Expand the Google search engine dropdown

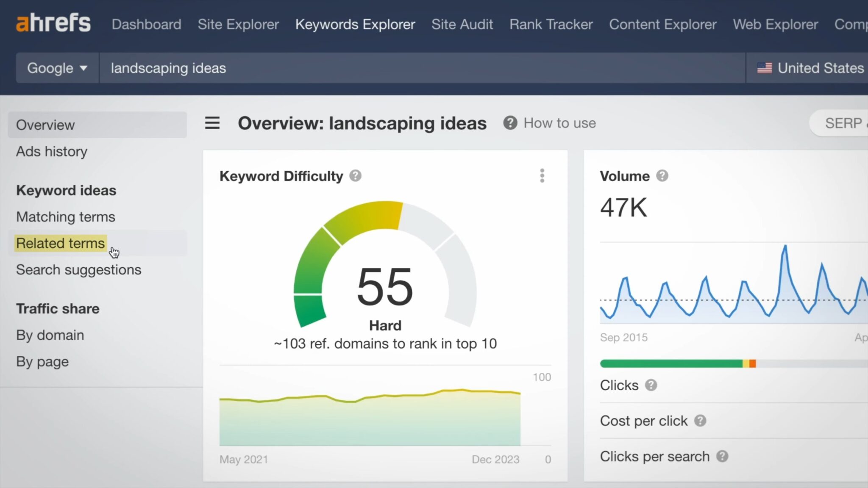57,68
